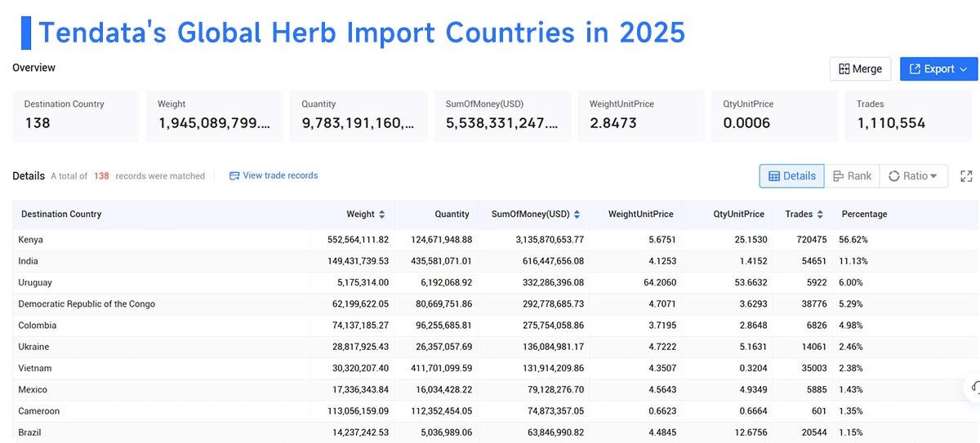980x443 pixels.
Task: Click the WeightUnitPrice 2.8473 summary value
Action: click(612, 123)
